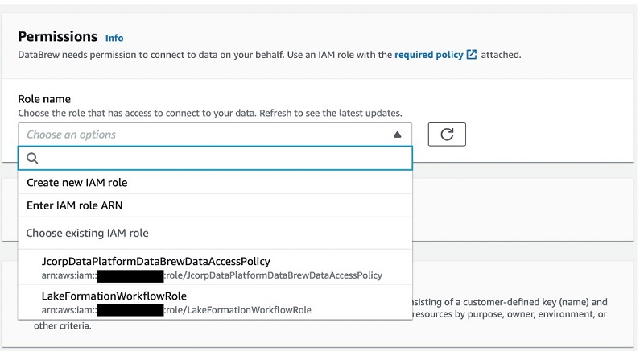Click the refresh roles button

pos(447,135)
